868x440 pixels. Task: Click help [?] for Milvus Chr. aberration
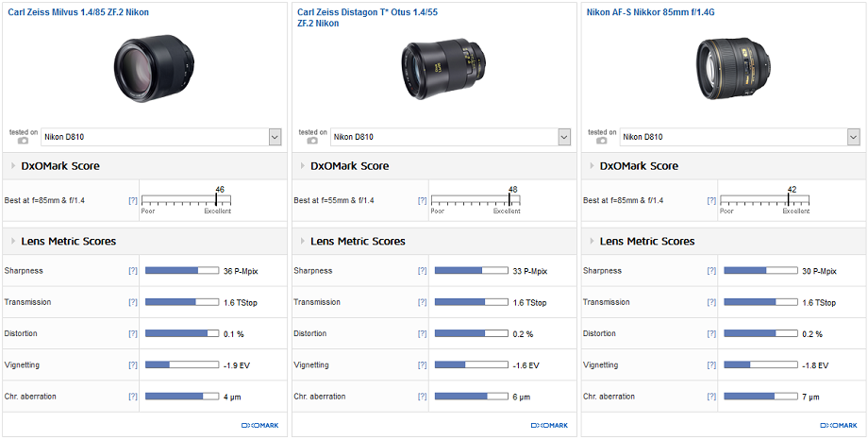pyautogui.click(x=133, y=397)
